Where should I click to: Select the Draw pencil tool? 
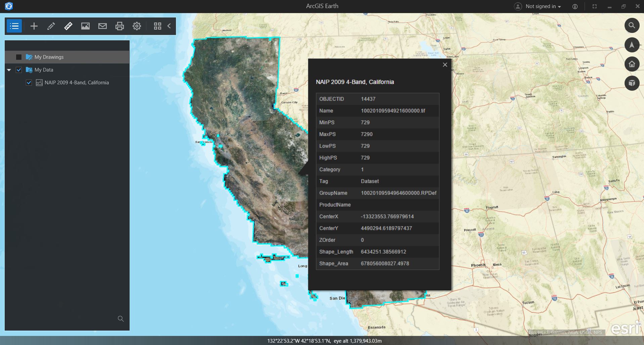pos(51,26)
